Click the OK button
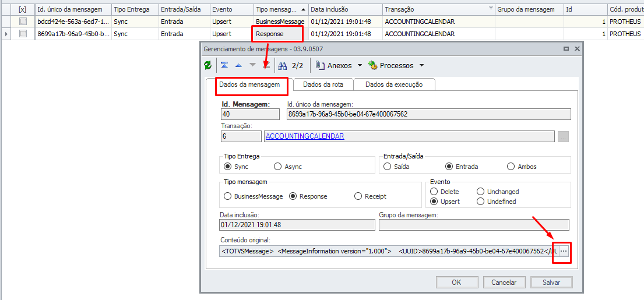 [x=456, y=283]
